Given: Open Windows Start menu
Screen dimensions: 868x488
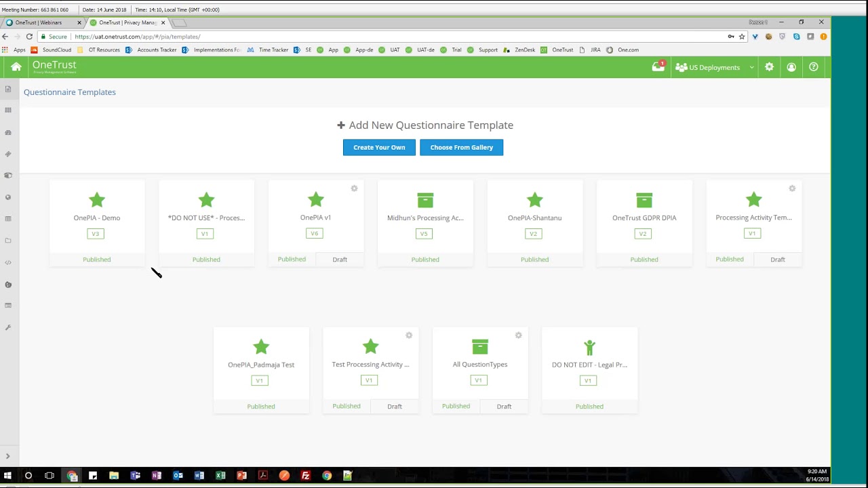Looking at the screenshot, I should point(7,476).
